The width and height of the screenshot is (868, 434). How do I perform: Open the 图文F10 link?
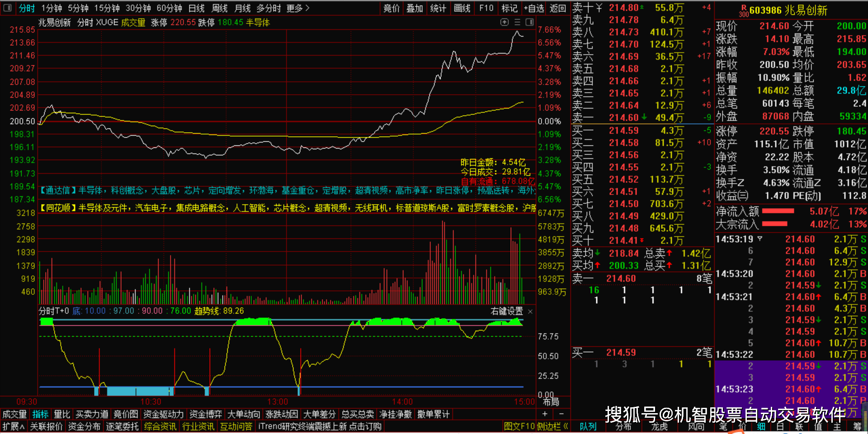[519, 426]
